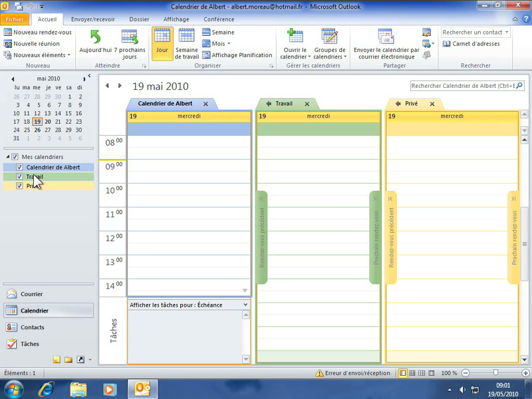This screenshot has height=399, width=532.
Task: Switch to Affichage tab
Action: coord(176,19)
